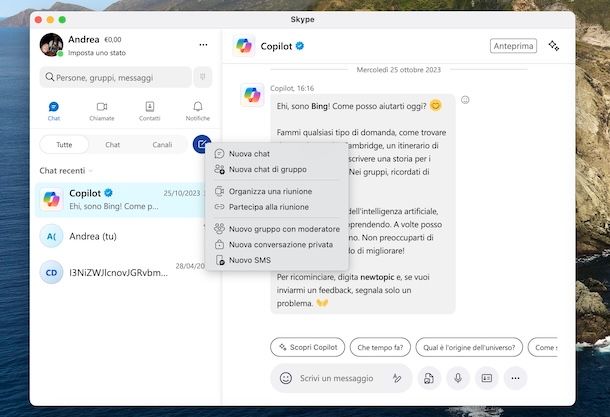This screenshot has width=610, height=417.
Task: Click the Copilot logo in chat header
Action: click(x=244, y=46)
